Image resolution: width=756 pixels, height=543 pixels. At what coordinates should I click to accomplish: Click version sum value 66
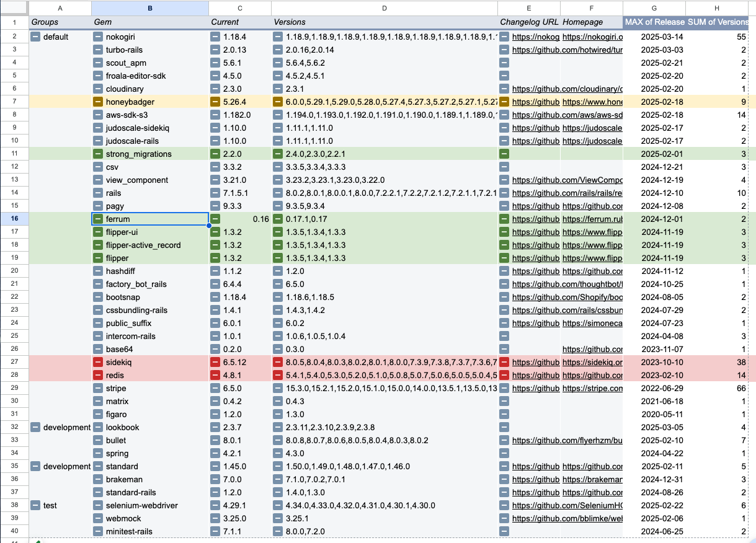point(741,389)
